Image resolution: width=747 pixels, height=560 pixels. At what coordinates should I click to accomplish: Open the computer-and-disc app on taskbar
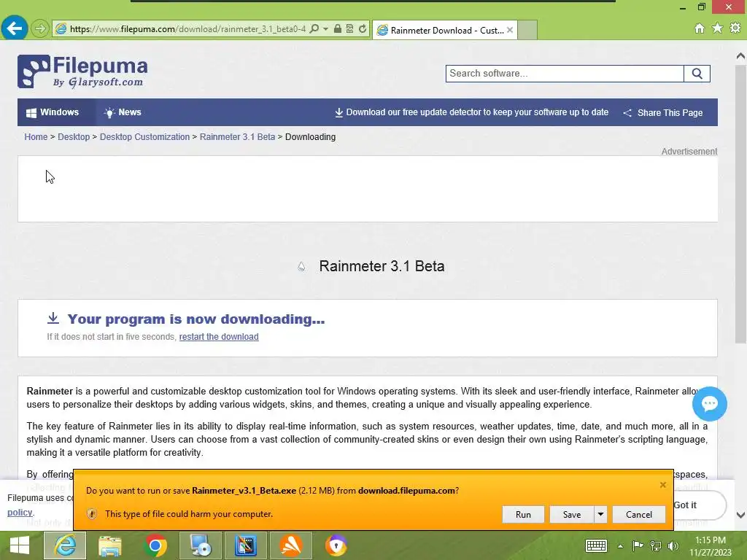[201, 545]
